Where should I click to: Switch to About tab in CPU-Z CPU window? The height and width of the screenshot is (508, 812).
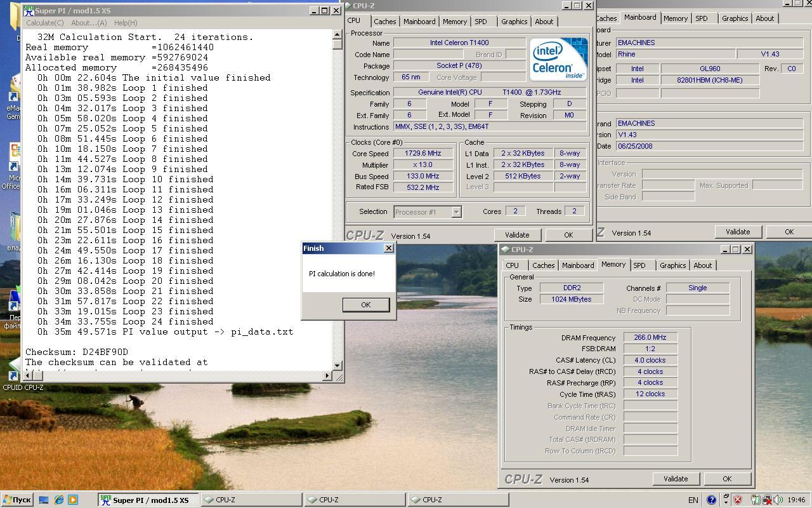point(544,22)
